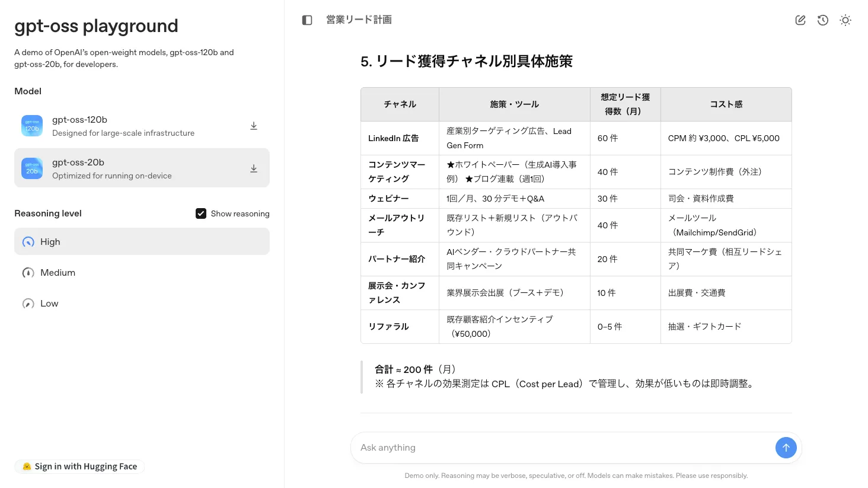Click the Low reasoning gauge icon
The height and width of the screenshot is (488, 868).
28,304
